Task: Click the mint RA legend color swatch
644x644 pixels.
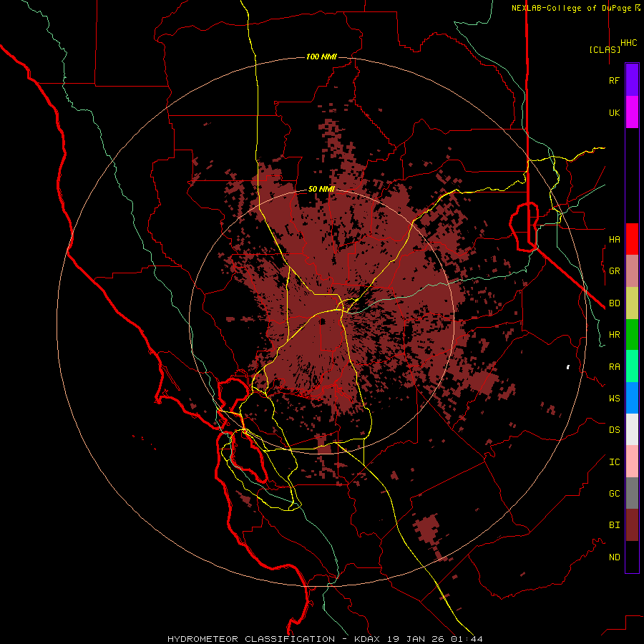Action: (632, 366)
